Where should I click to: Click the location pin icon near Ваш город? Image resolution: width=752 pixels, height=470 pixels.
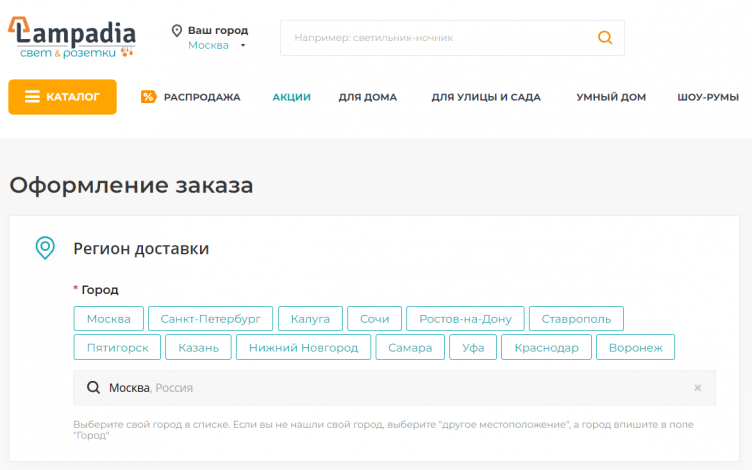point(177,31)
